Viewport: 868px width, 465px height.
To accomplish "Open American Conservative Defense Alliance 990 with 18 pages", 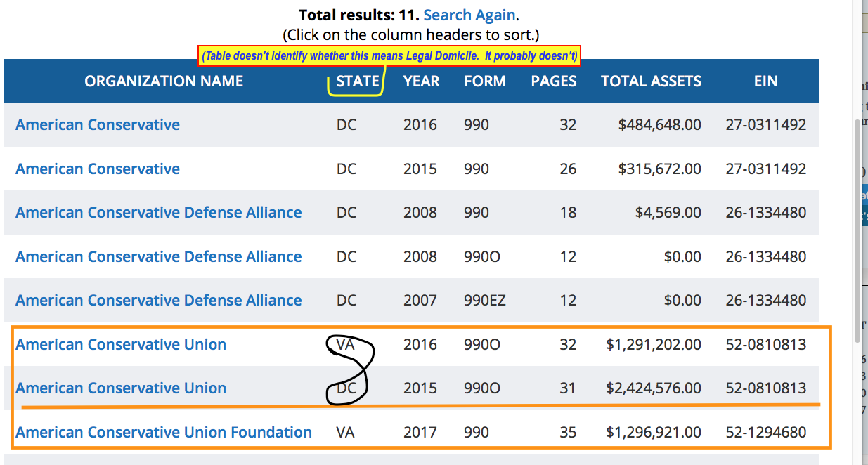I will 159,213.
